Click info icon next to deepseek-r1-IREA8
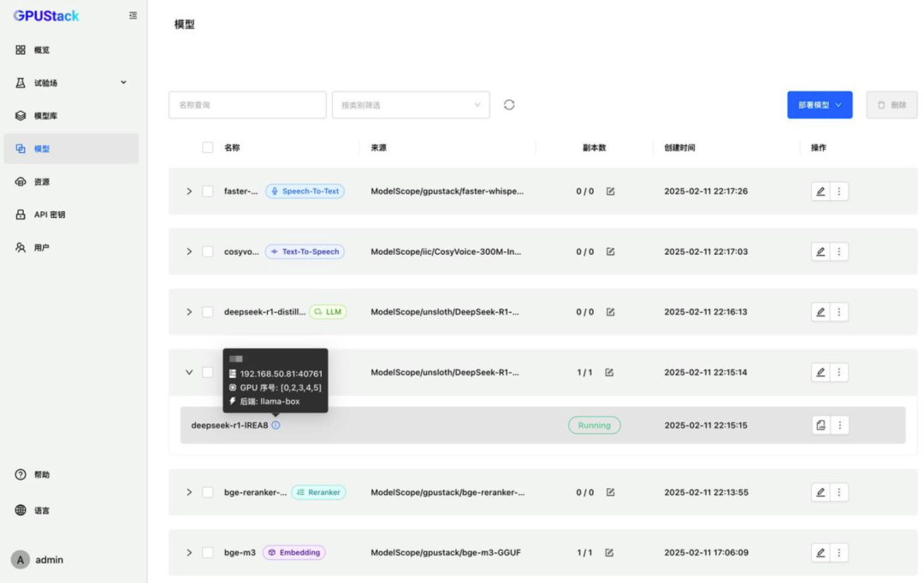This screenshot has width=924, height=583. click(275, 425)
